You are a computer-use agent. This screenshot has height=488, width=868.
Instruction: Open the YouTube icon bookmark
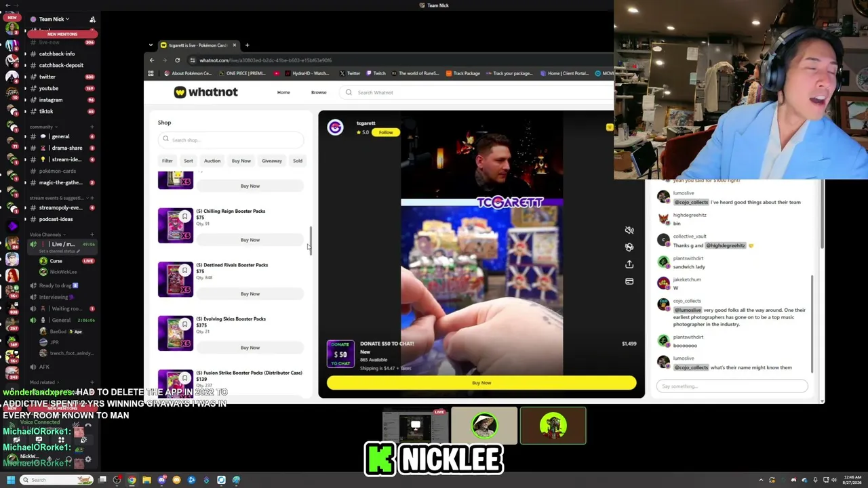coord(277,73)
